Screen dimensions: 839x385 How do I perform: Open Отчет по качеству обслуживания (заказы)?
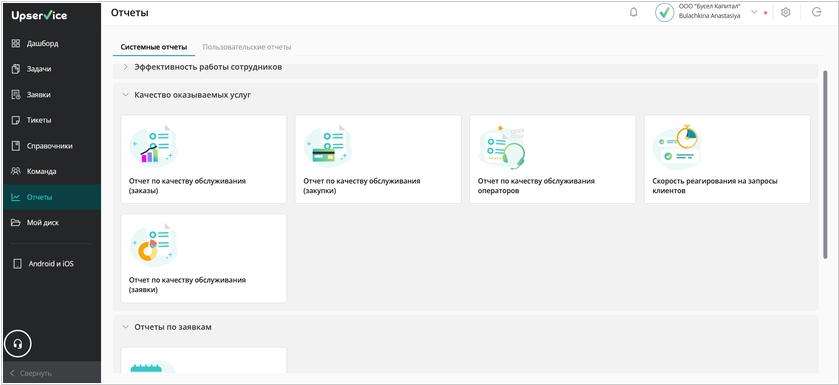[204, 159]
